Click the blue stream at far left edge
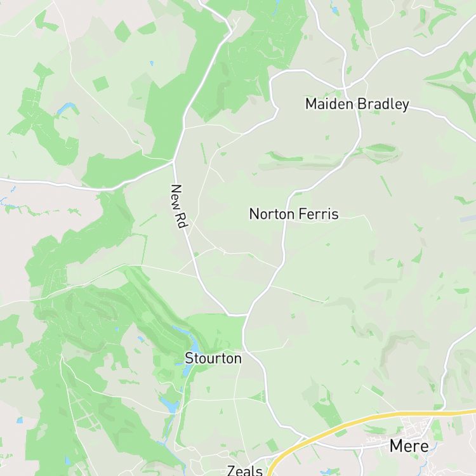476x476 pixels. pos(4,202)
